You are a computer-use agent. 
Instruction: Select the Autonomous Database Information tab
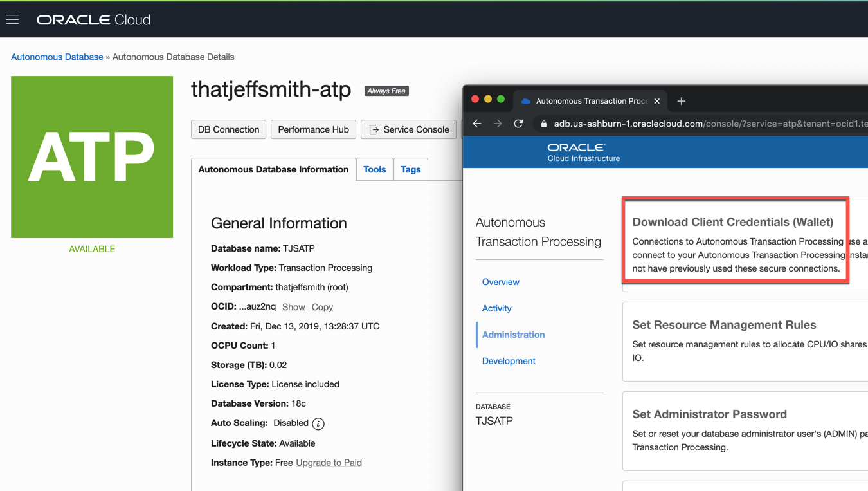pos(273,169)
